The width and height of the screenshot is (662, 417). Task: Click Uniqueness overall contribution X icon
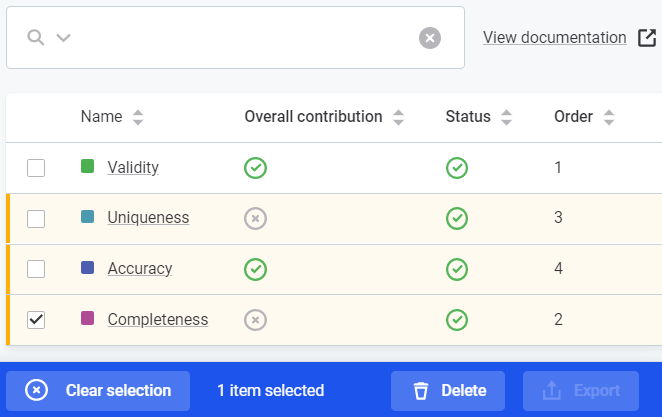pos(255,218)
